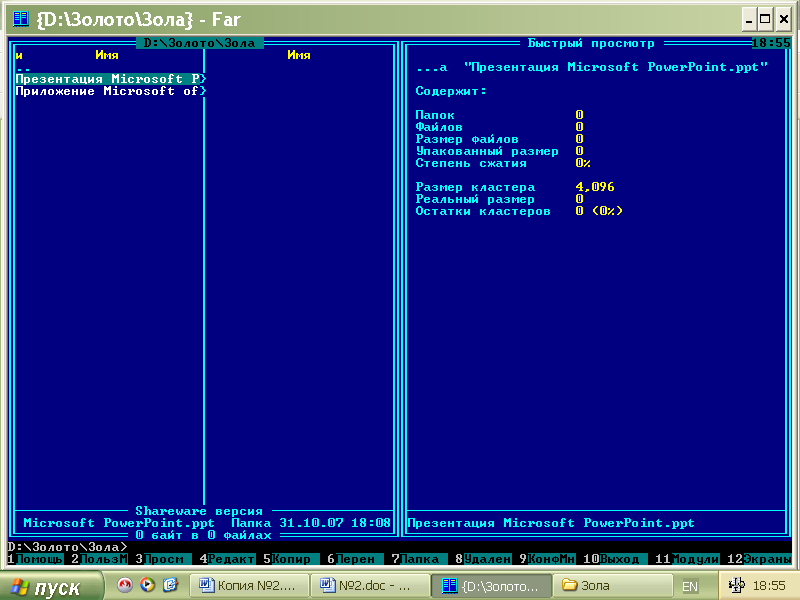Image resolution: width=800 pixels, height=600 pixels.
Task: Click the Размер кластера value 4,096
Action: click(x=595, y=187)
